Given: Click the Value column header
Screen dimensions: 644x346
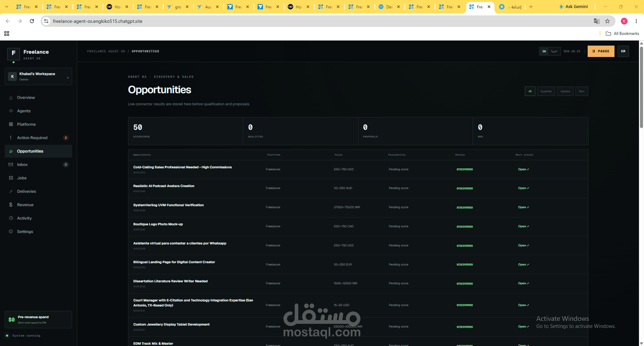Looking at the screenshot, I should pos(338,155).
